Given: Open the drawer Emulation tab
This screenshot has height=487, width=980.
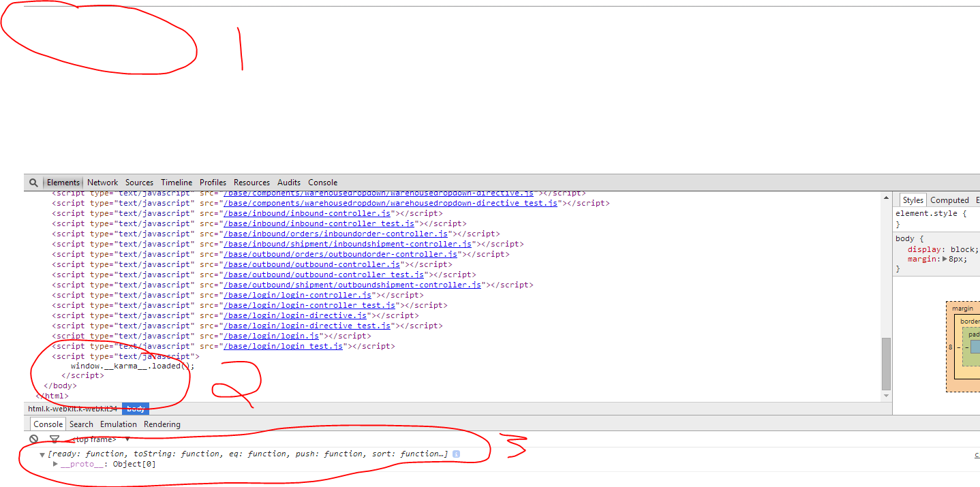Looking at the screenshot, I should (119, 424).
